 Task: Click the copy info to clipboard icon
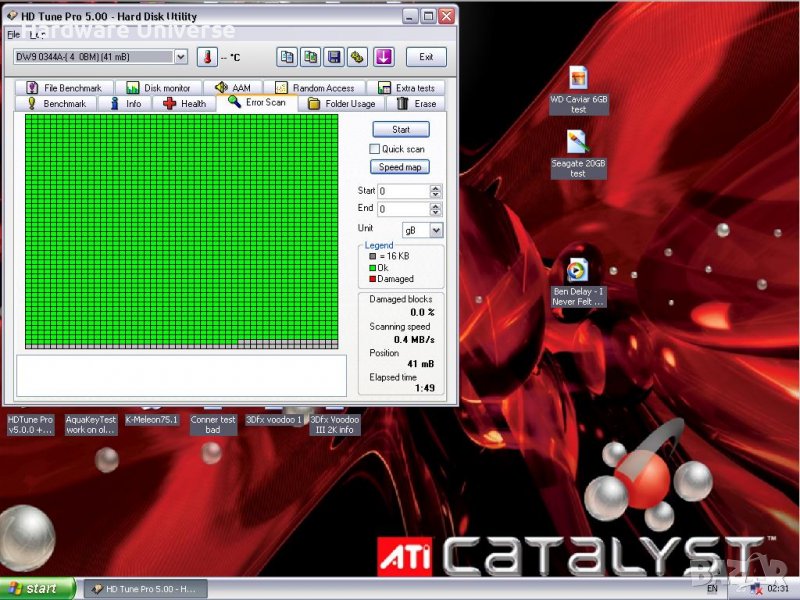coord(287,57)
